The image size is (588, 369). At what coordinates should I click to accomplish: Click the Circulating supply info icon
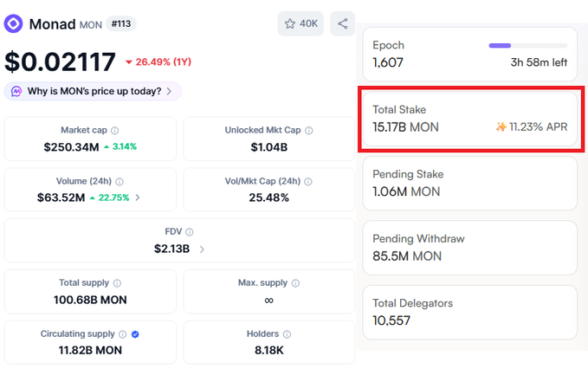[122, 334]
